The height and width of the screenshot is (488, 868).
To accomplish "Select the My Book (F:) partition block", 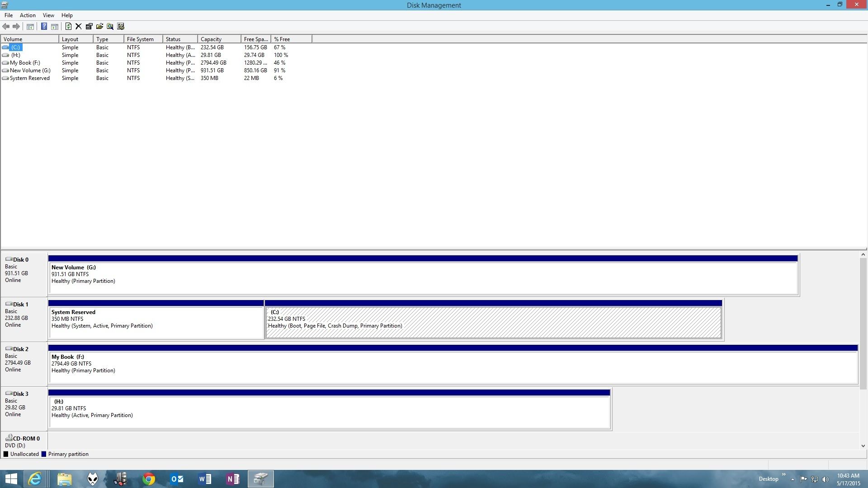I will [x=453, y=364].
